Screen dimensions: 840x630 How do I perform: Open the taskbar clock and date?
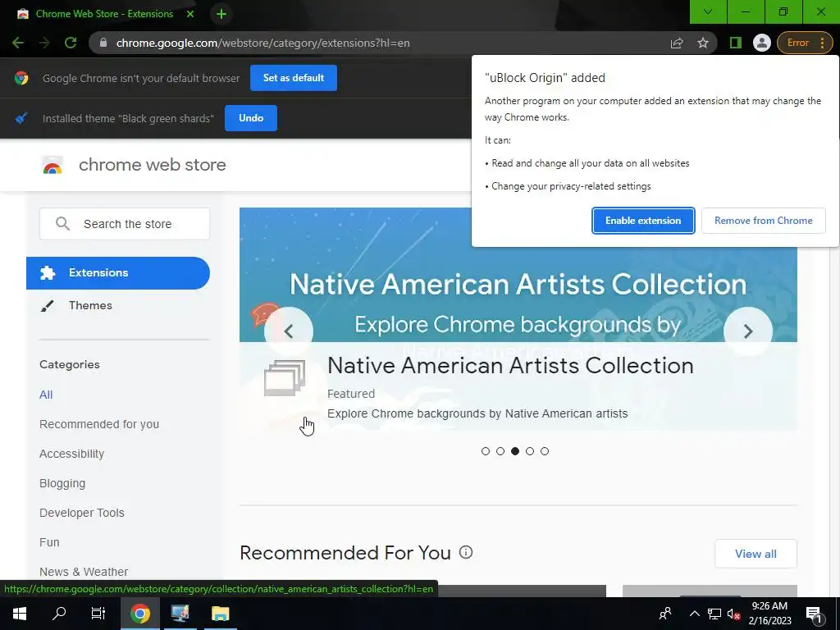pyautogui.click(x=769, y=614)
